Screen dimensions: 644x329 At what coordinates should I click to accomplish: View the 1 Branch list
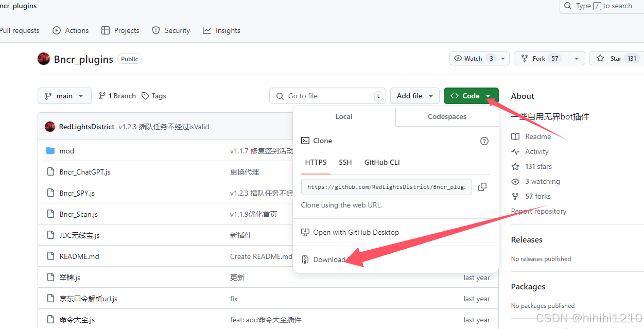click(117, 96)
